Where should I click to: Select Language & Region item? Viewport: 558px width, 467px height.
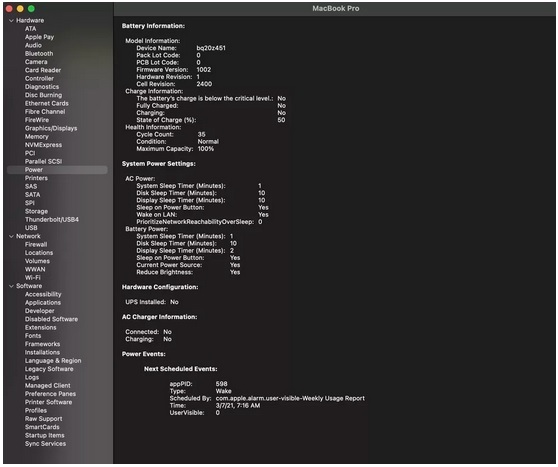tap(53, 361)
